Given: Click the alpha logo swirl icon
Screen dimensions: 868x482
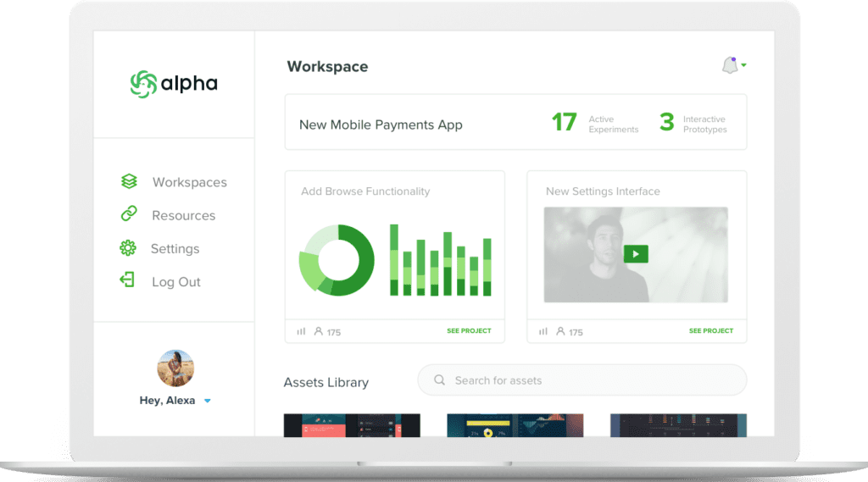Looking at the screenshot, I should [x=143, y=84].
